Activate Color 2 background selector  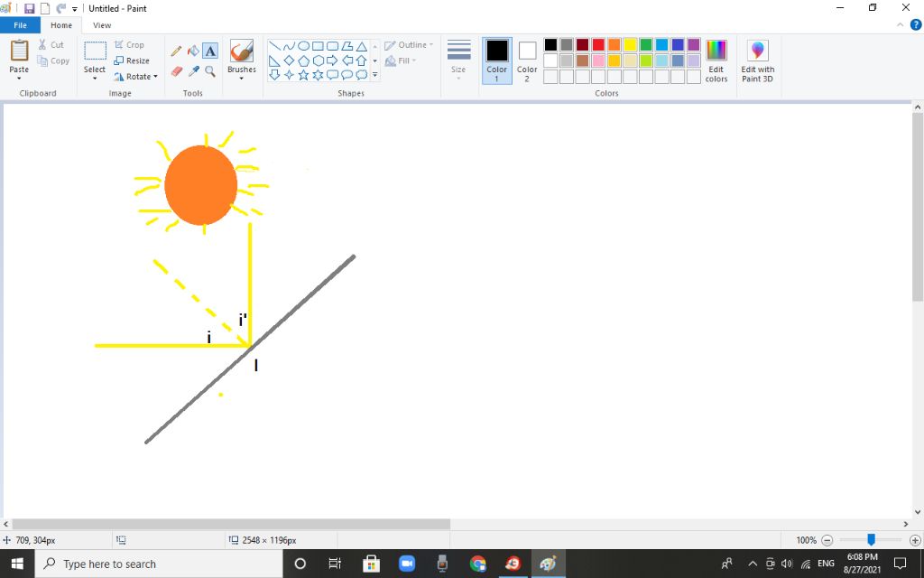tap(527, 61)
